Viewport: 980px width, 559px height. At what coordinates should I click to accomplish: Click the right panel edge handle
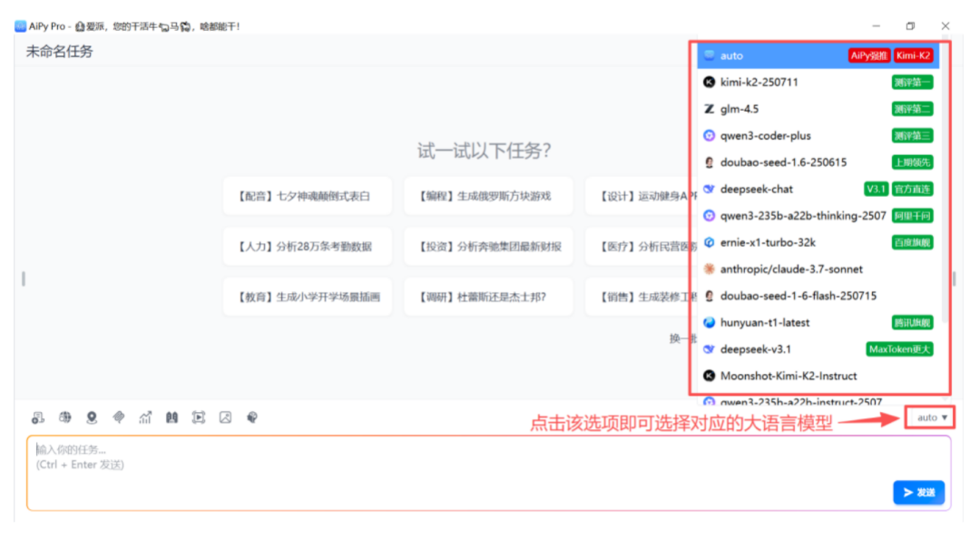tap(955, 279)
